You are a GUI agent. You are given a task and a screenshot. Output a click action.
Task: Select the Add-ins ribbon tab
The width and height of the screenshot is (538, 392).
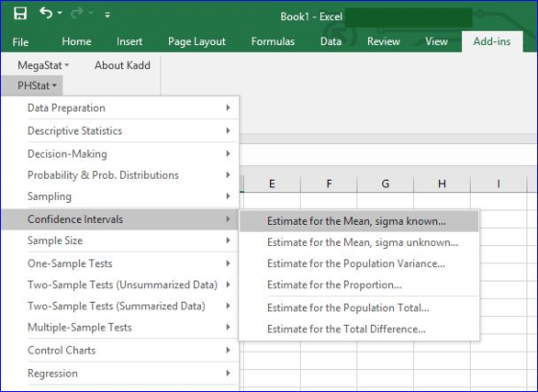coord(492,41)
